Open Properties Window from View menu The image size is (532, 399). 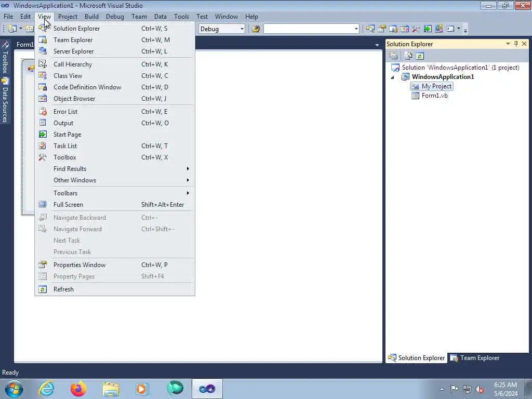[x=115, y=264]
